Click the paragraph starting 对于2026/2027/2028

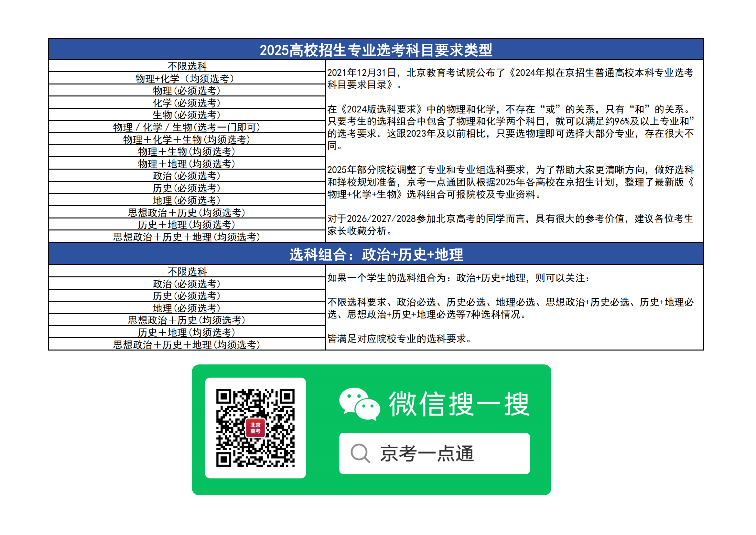(510, 225)
